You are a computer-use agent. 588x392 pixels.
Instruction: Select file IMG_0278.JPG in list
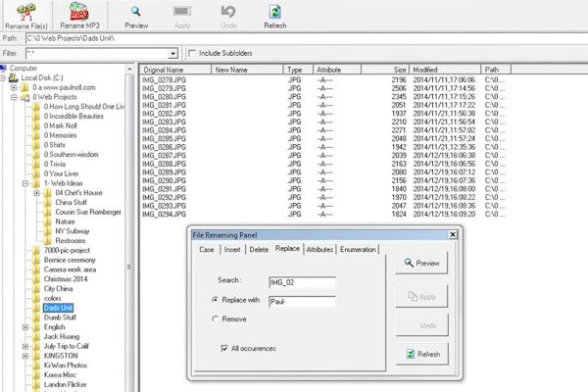point(165,80)
